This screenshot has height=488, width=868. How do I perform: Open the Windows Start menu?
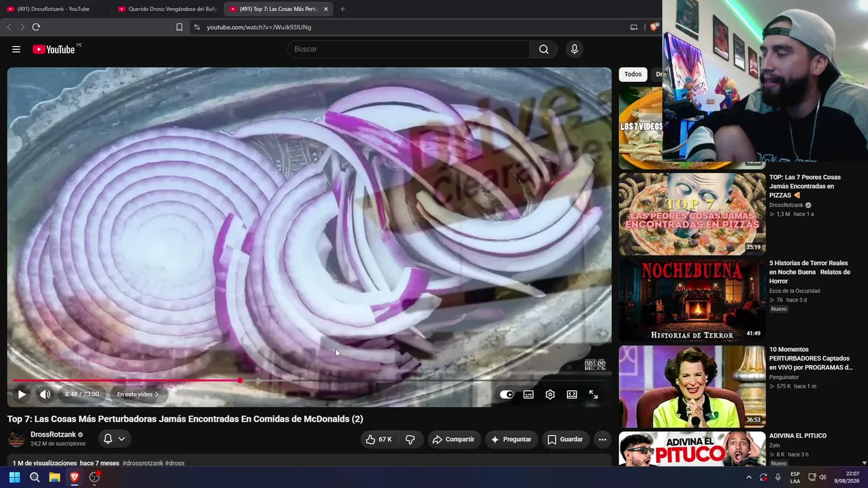coord(14,477)
